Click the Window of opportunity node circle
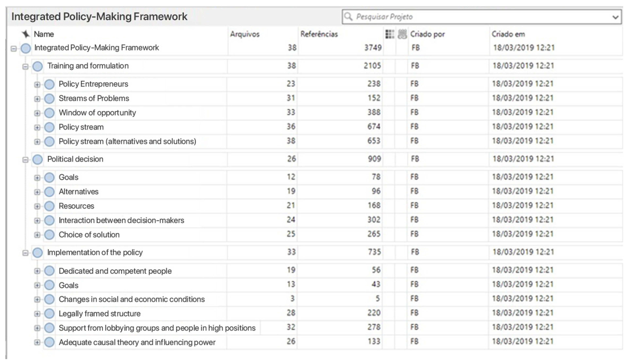 coord(49,113)
